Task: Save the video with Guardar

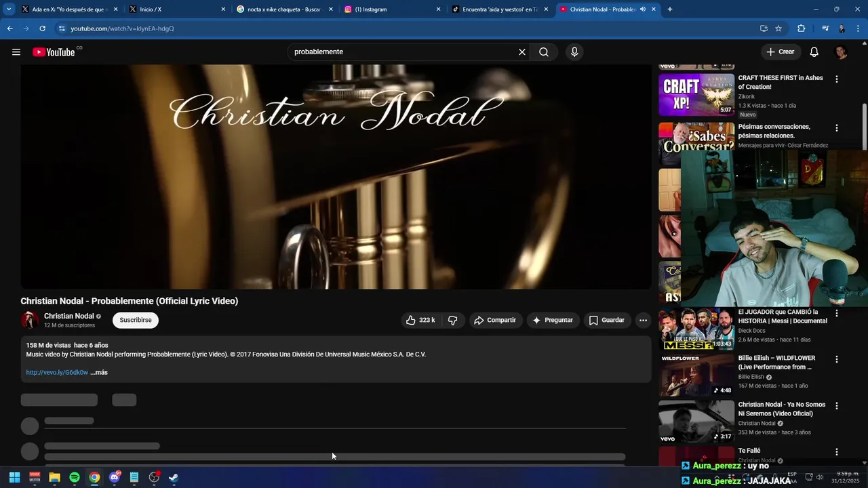Action: coord(607,320)
